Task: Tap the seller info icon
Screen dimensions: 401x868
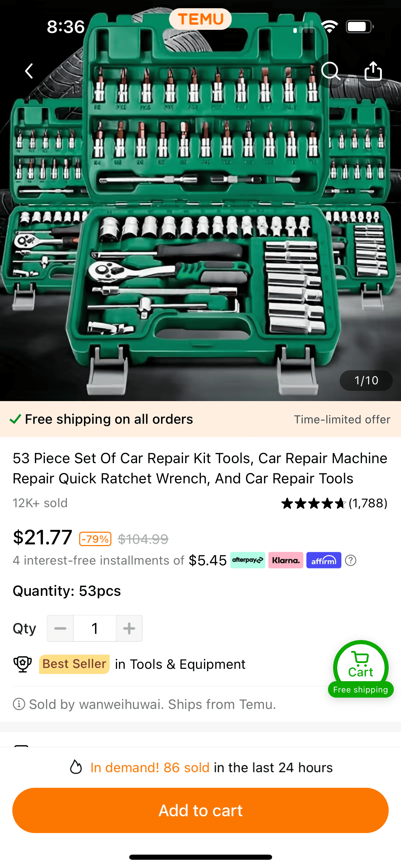Action: click(19, 704)
